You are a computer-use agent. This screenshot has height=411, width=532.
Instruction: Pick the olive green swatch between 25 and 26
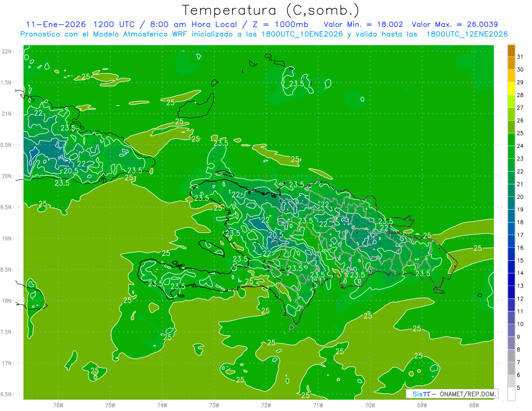click(511, 127)
